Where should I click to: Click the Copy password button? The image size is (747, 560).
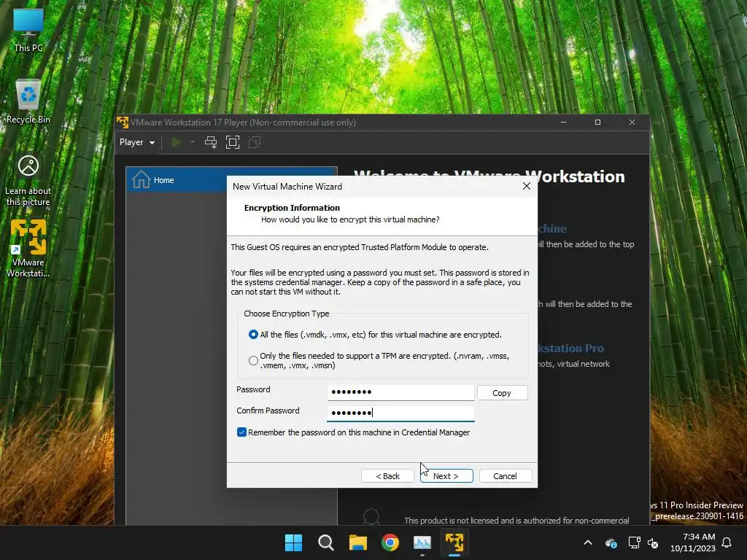[x=502, y=393]
